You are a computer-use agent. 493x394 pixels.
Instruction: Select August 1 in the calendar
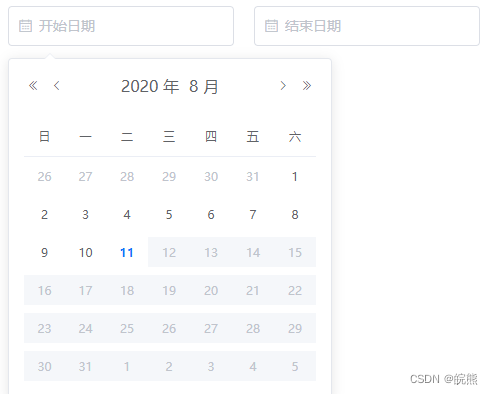pos(295,176)
